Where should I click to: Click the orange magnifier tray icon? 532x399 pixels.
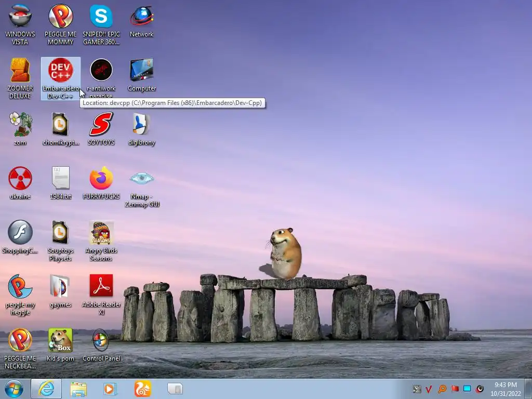[x=442, y=389]
